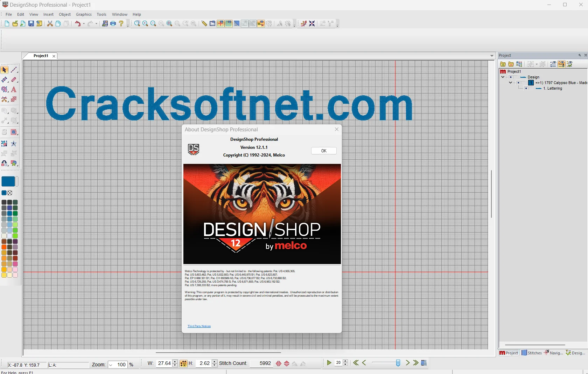This screenshot has height=374, width=588.
Task: Open the Third Party Notices link
Action: coord(199,326)
